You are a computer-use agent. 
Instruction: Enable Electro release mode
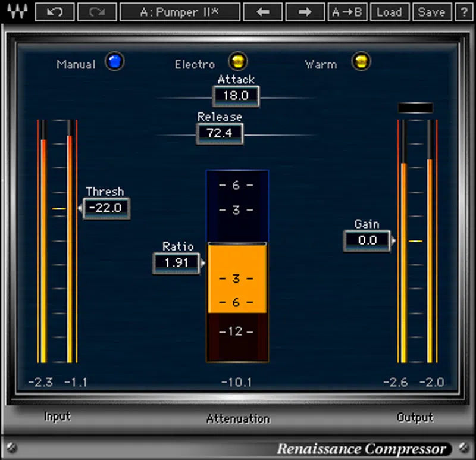[239, 61]
